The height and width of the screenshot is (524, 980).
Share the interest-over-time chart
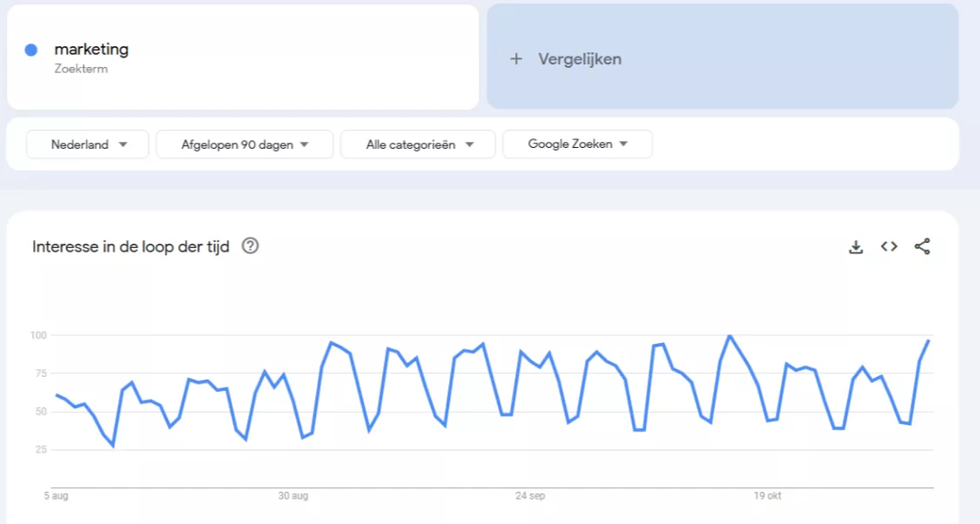tap(922, 246)
